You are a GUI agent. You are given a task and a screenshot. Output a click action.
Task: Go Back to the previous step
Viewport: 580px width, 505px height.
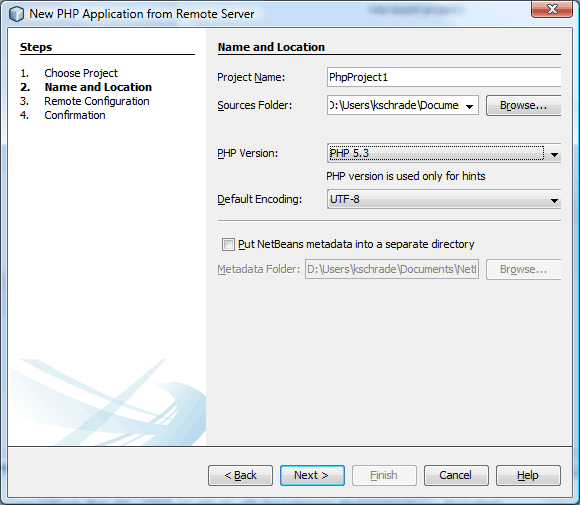coord(240,475)
